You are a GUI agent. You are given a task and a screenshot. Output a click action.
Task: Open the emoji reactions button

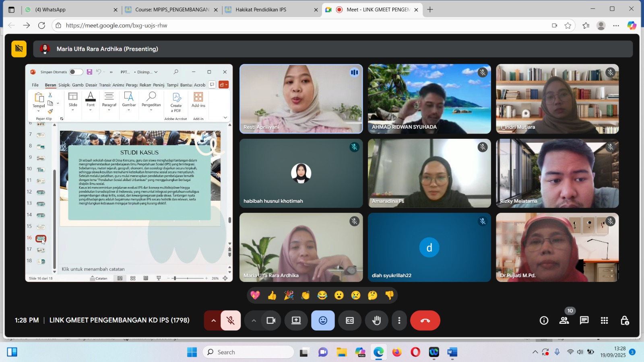click(x=323, y=321)
